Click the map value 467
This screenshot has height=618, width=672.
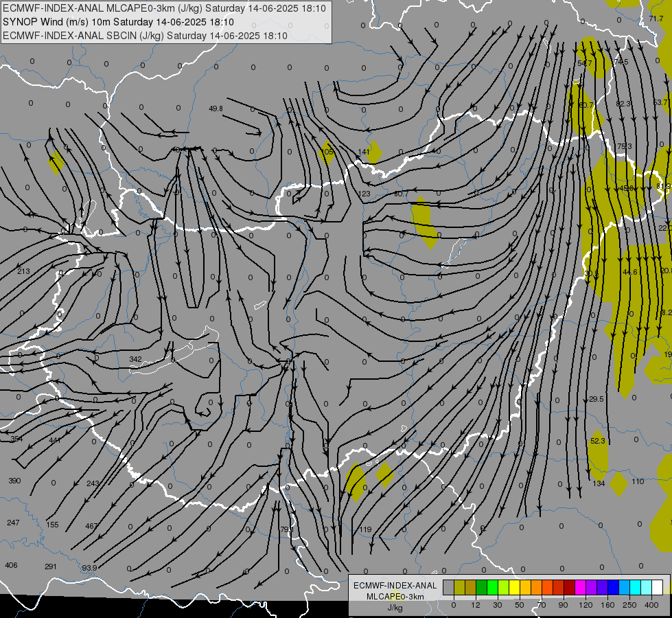92,526
